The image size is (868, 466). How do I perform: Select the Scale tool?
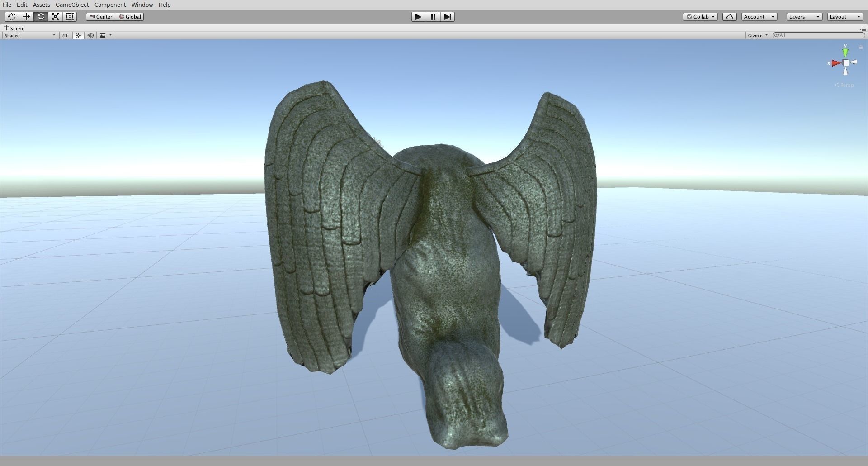(x=55, y=17)
